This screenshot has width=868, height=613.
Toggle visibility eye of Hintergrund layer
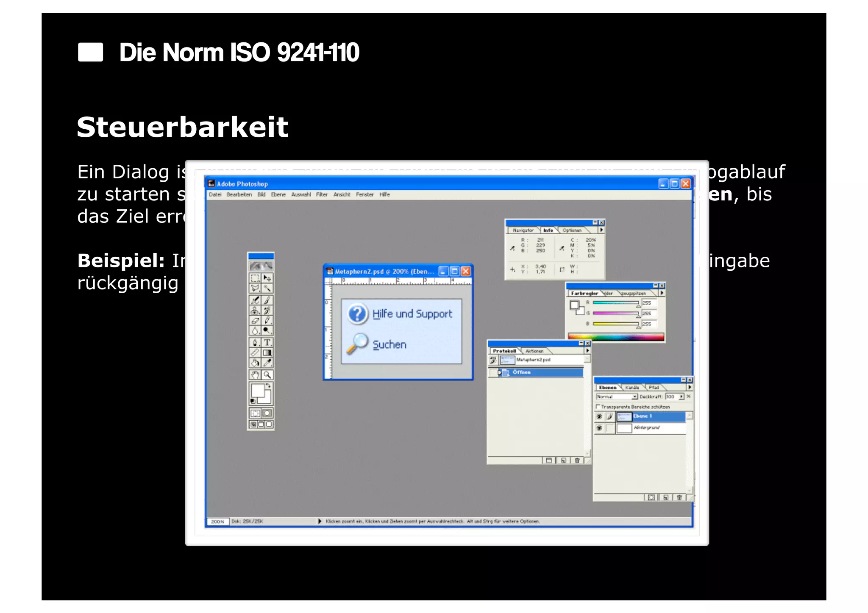point(599,428)
